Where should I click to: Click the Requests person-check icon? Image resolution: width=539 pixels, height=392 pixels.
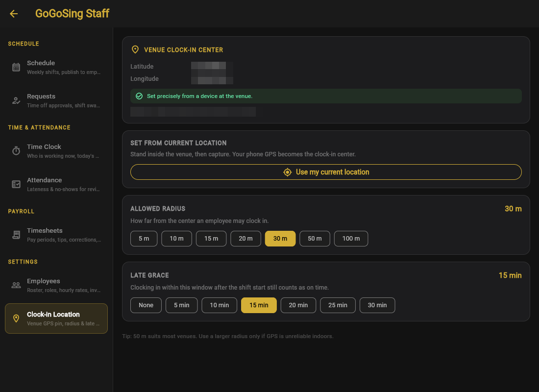[x=16, y=100]
